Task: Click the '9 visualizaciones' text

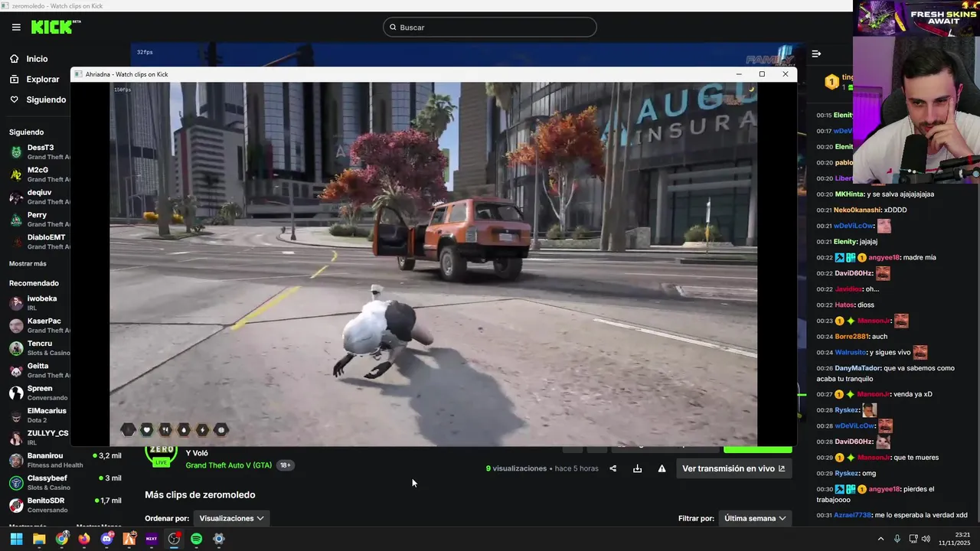Action: (516, 468)
